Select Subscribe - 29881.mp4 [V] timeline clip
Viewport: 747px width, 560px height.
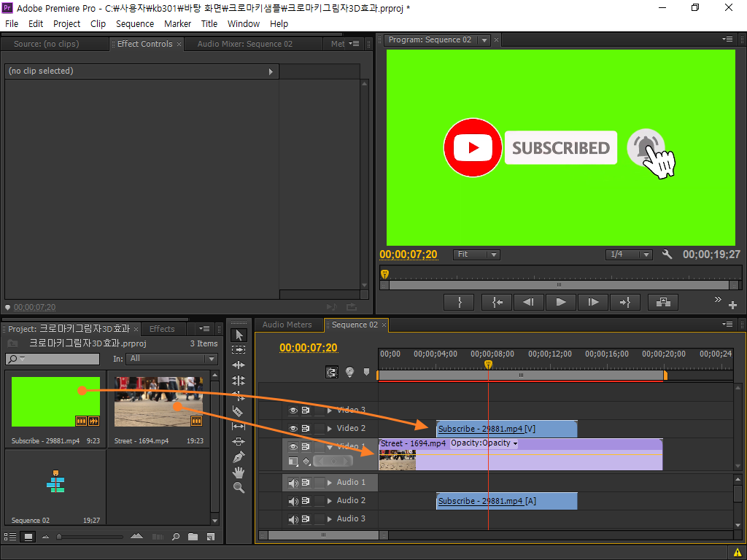point(507,429)
